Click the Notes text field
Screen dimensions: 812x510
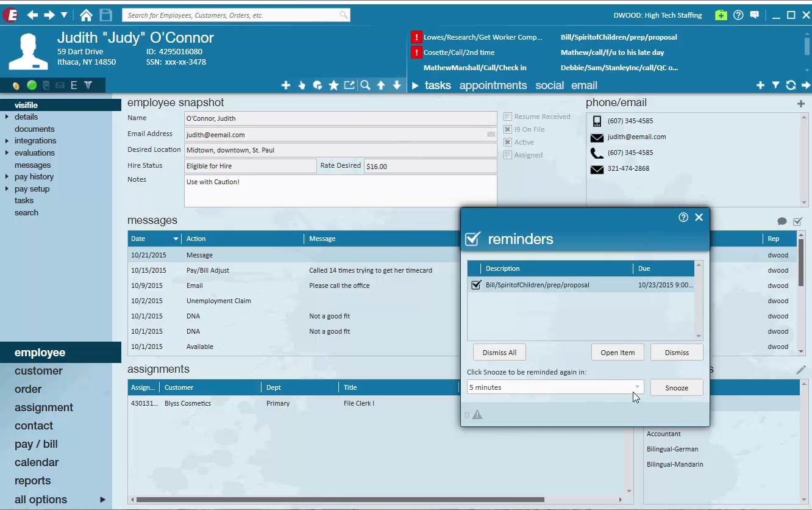pos(340,191)
